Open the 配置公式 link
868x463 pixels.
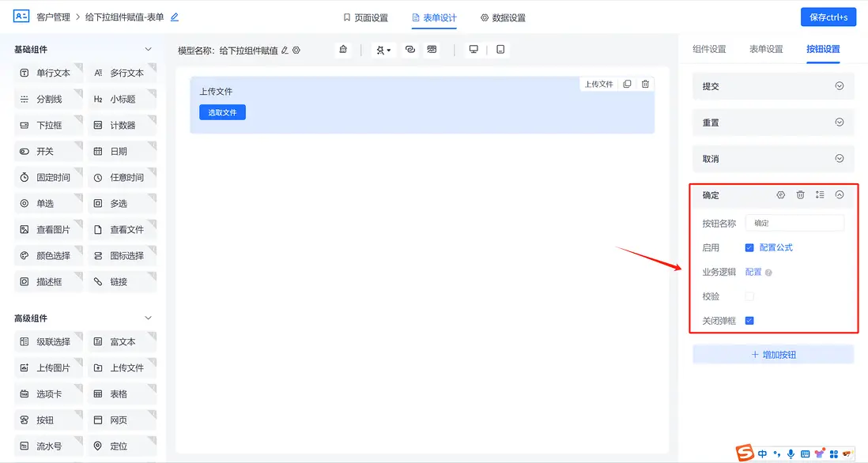(x=772, y=247)
